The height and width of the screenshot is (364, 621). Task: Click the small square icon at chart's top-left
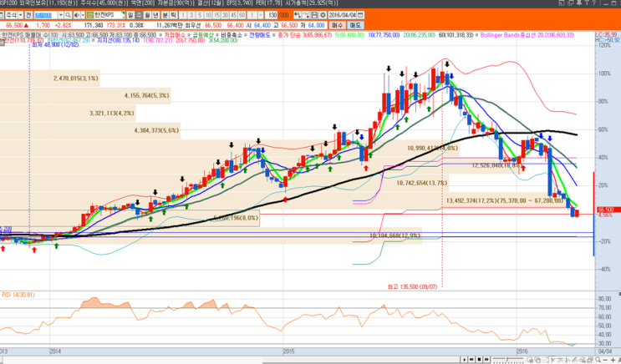tap(2, 43)
